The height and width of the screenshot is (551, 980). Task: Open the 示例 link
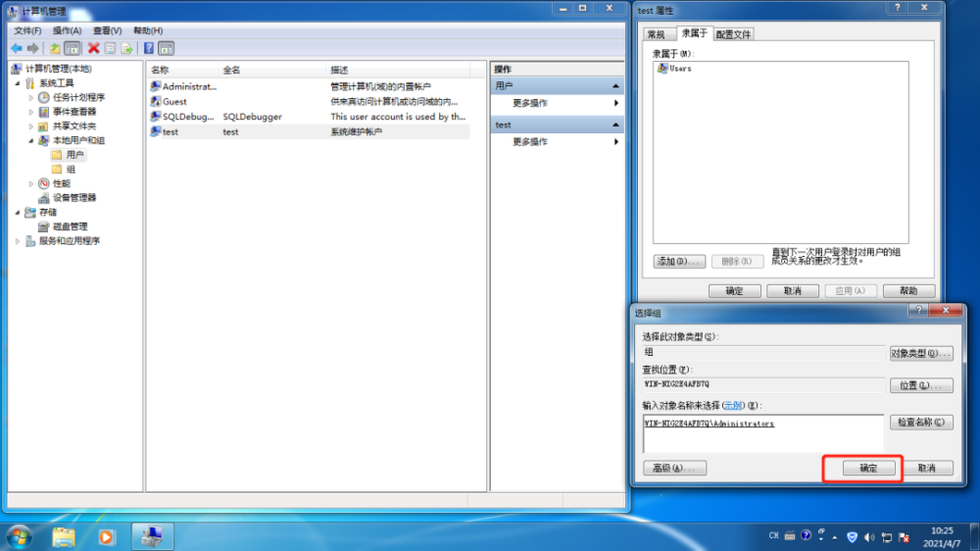(732, 405)
